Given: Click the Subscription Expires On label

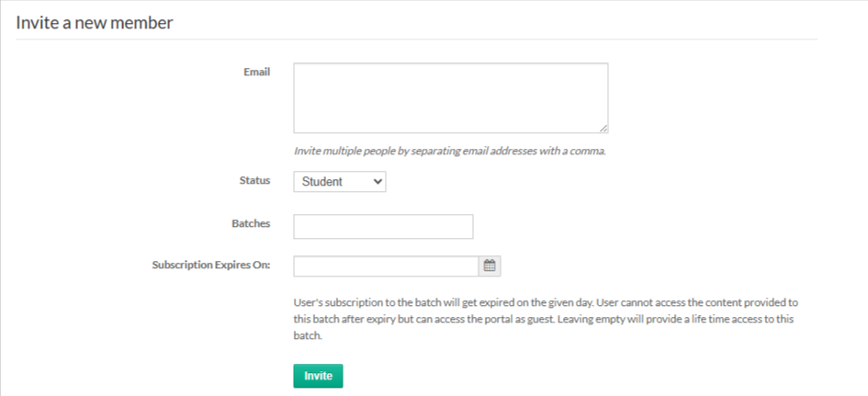Looking at the screenshot, I should [211, 265].
